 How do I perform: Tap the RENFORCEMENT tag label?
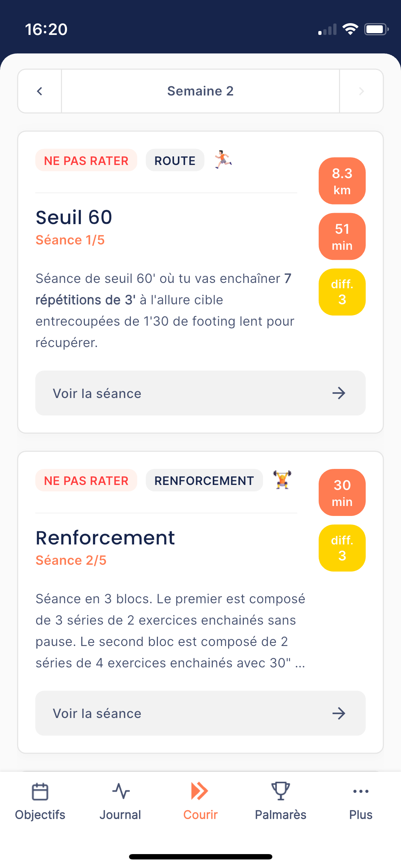pos(204,480)
